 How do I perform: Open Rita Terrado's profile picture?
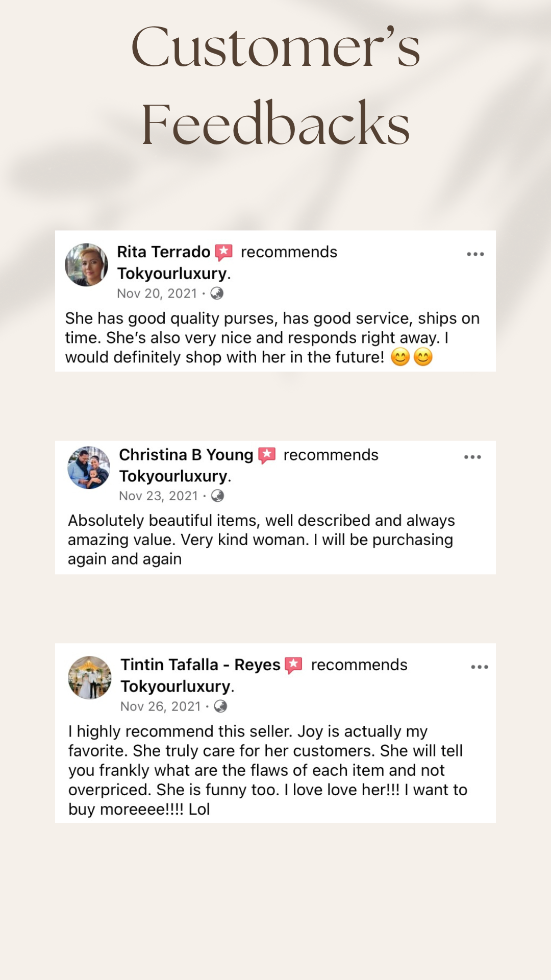tap(86, 264)
